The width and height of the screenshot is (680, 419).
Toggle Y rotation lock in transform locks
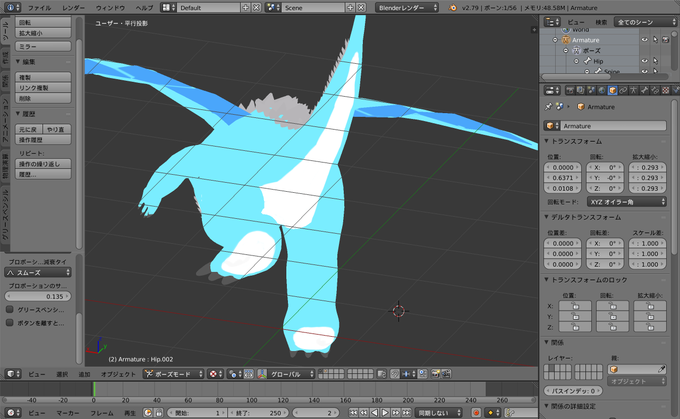click(612, 317)
